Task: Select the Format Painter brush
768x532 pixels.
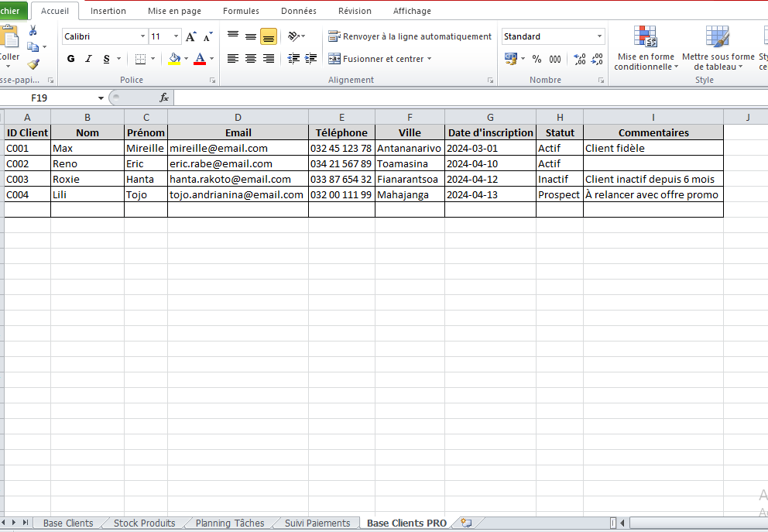Action: [33, 63]
